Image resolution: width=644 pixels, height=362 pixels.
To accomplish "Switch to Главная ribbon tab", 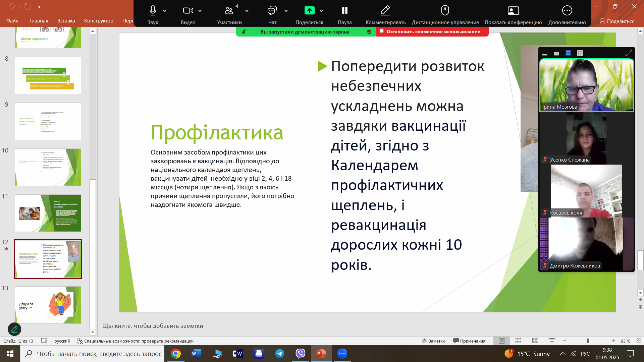I will (39, 21).
